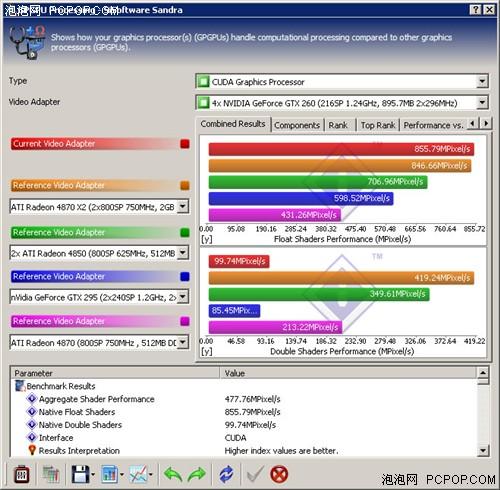Image resolution: width=500 pixels, height=490 pixels.
Task: Click the line graph icon in toolbar
Action: pos(139,474)
